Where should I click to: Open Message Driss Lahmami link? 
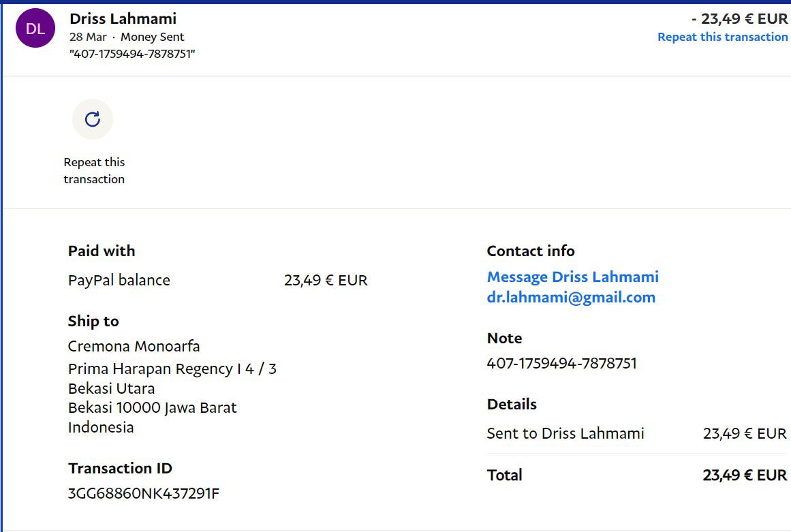click(572, 277)
